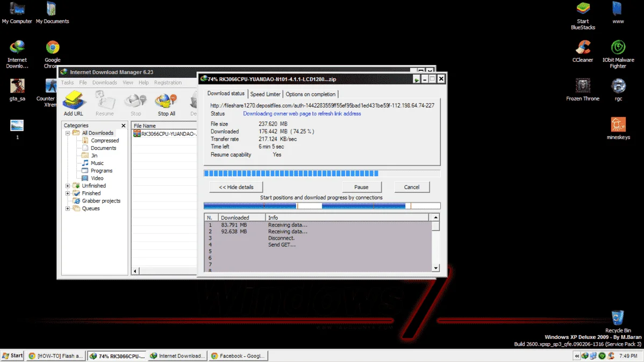Select the Music category in tree

[97, 163]
